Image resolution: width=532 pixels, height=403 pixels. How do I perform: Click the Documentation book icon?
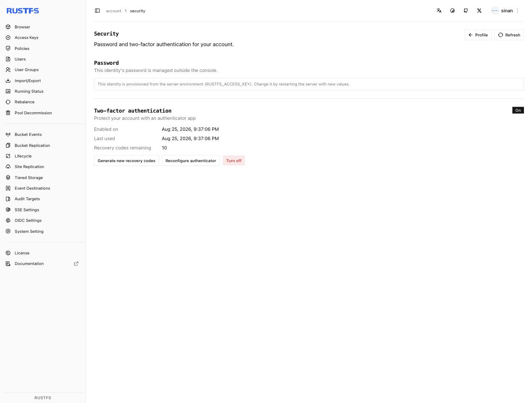tap(8, 264)
